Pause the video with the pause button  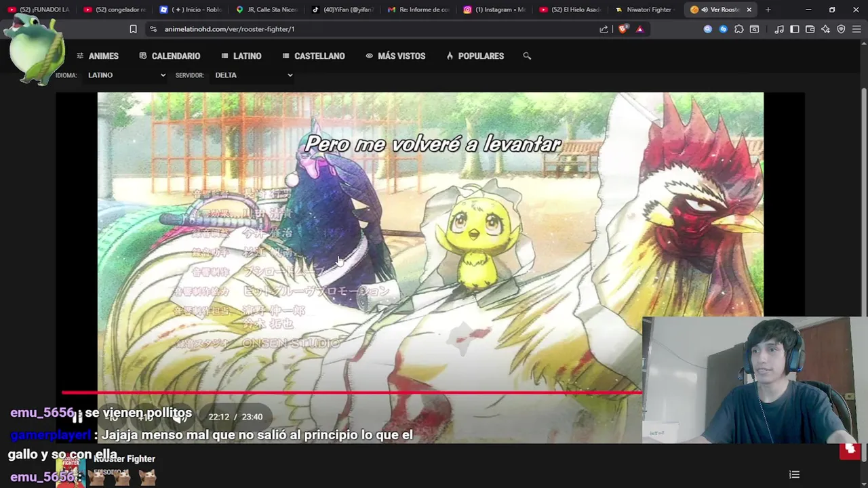[77, 417]
